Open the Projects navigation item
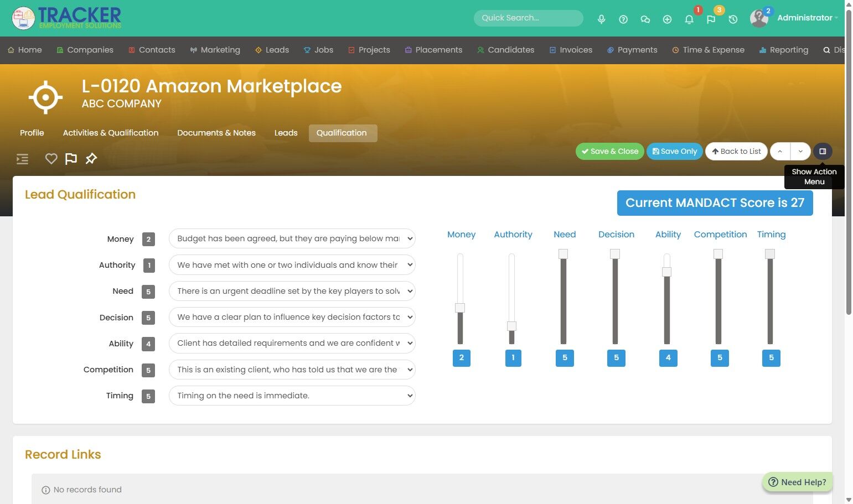 click(x=369, y=50)
